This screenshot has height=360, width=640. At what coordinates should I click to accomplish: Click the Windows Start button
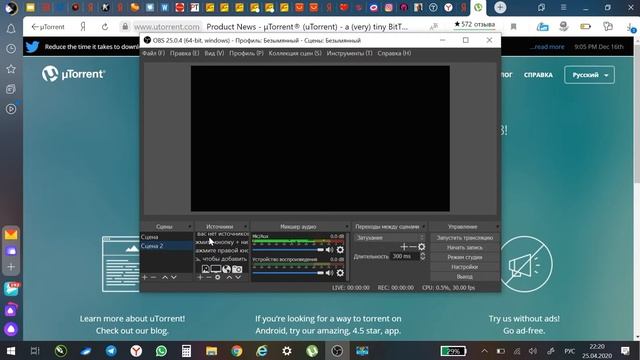[11, 351]
